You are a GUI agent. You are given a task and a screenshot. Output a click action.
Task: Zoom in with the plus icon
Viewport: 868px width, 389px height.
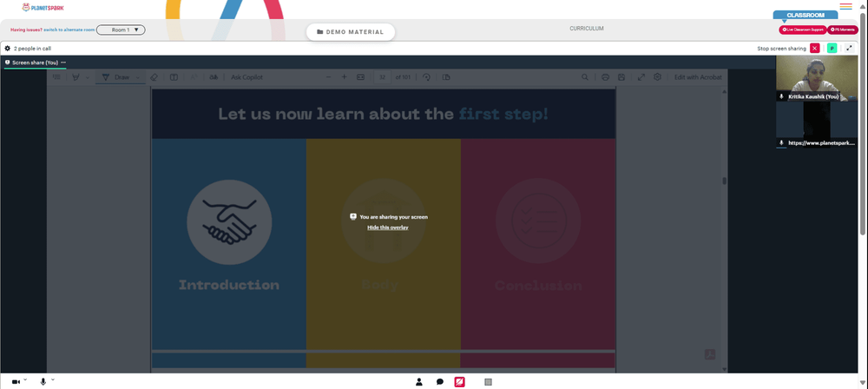pos(344,77)
